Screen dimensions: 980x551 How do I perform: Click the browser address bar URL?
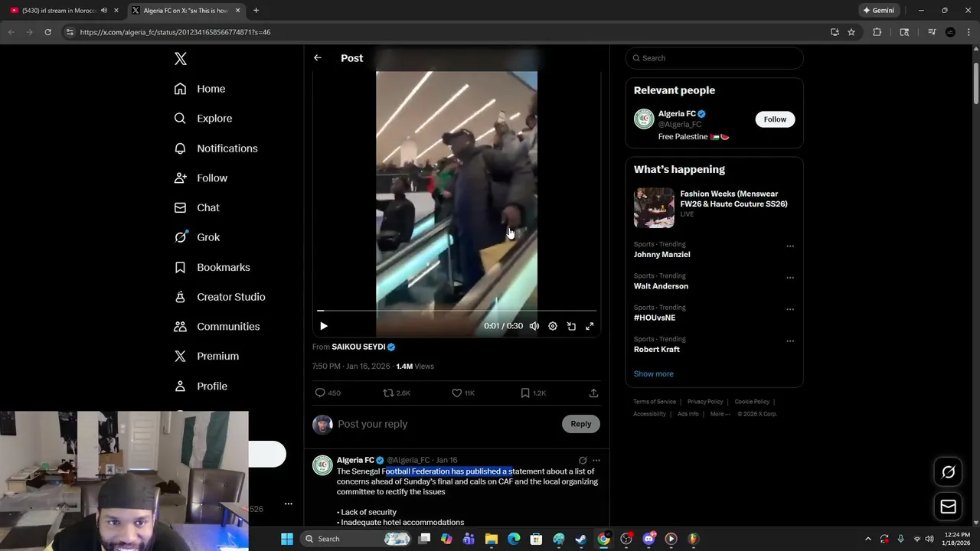click(175, 32)
